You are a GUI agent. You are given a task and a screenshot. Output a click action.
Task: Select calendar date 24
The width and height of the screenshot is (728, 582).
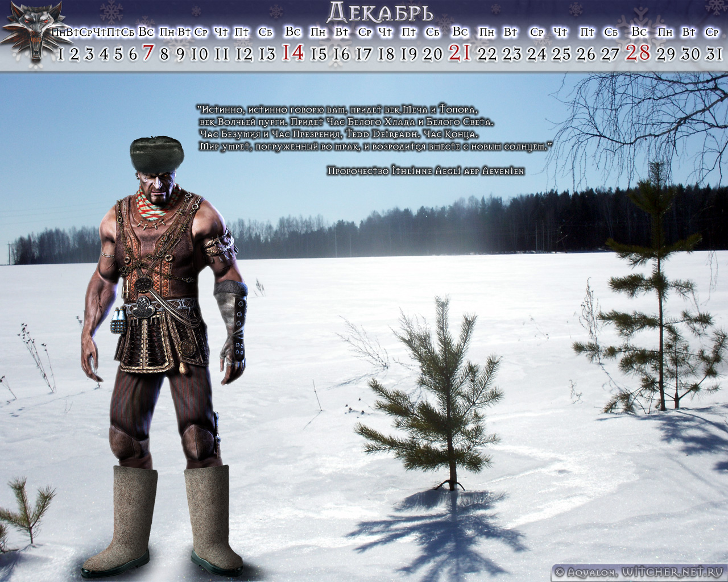click(536, 54)
